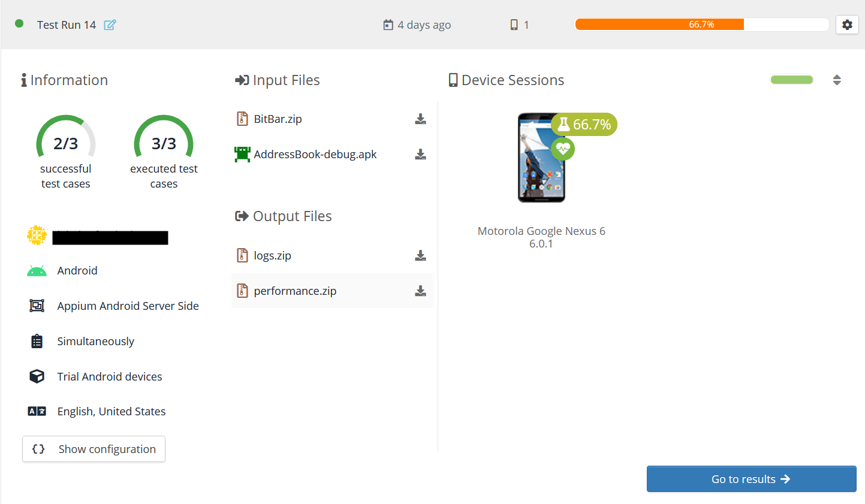Click the Appium Android Server Side framework icon
The image size is (865, 504).
point(37,306)
